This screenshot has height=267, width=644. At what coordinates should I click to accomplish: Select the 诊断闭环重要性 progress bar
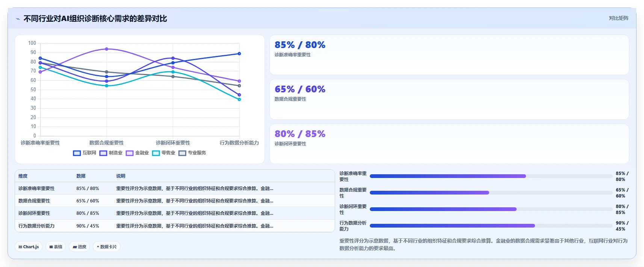tap(491, 209)
